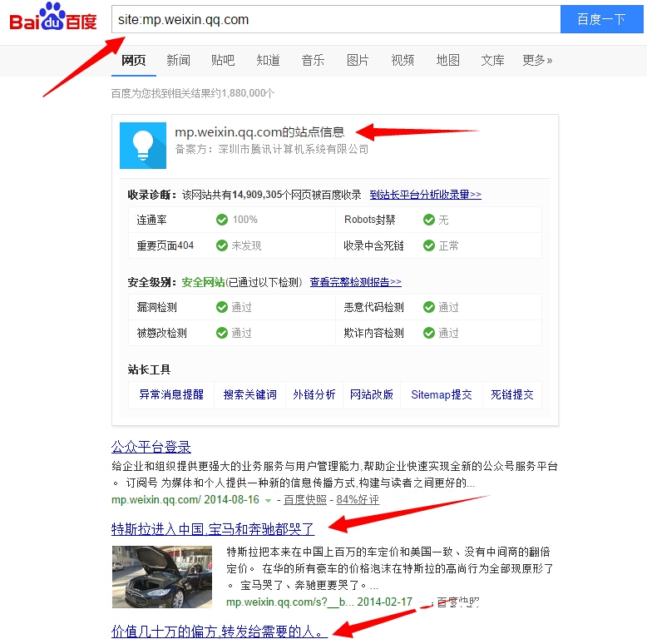The height and width of the screenshot is (644, 647).
Task: Focus the search box containing site:mp.weixin.qq.com
Action: pos(336,19)
